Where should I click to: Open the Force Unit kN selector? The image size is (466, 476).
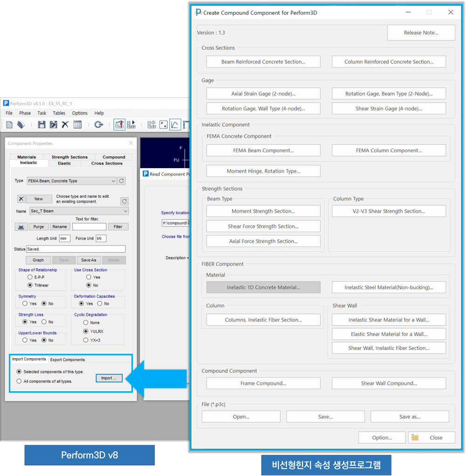pos(101,238)
